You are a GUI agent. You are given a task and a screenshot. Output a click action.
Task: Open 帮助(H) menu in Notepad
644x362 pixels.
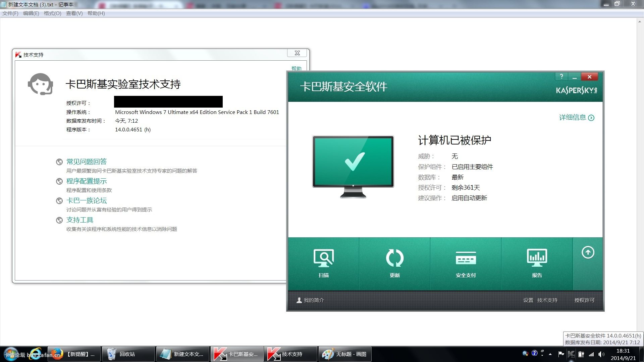click(x=96, y=13)
